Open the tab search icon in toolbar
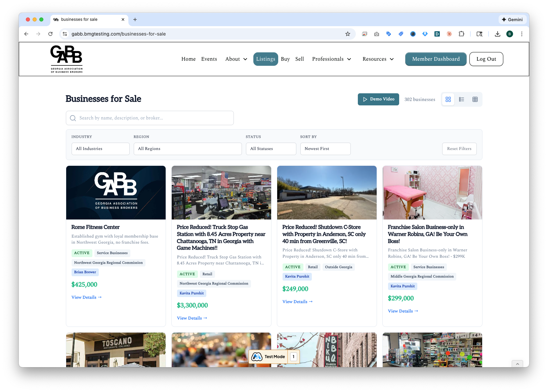Screen dimensions: 548x392 point(479,34)
